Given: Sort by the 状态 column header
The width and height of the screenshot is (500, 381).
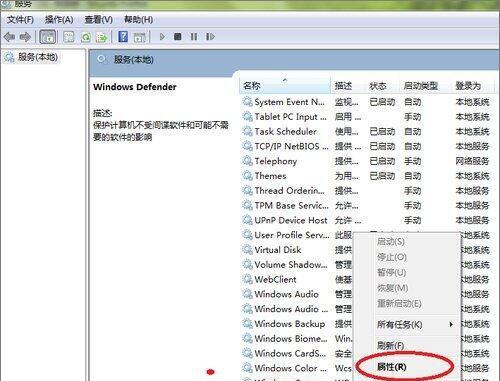Looking at the screenshot, I should tap(382, 86).
